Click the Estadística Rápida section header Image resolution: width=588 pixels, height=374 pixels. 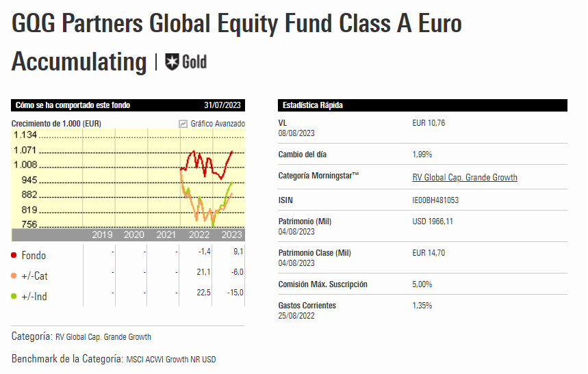(x=313, y=105)
